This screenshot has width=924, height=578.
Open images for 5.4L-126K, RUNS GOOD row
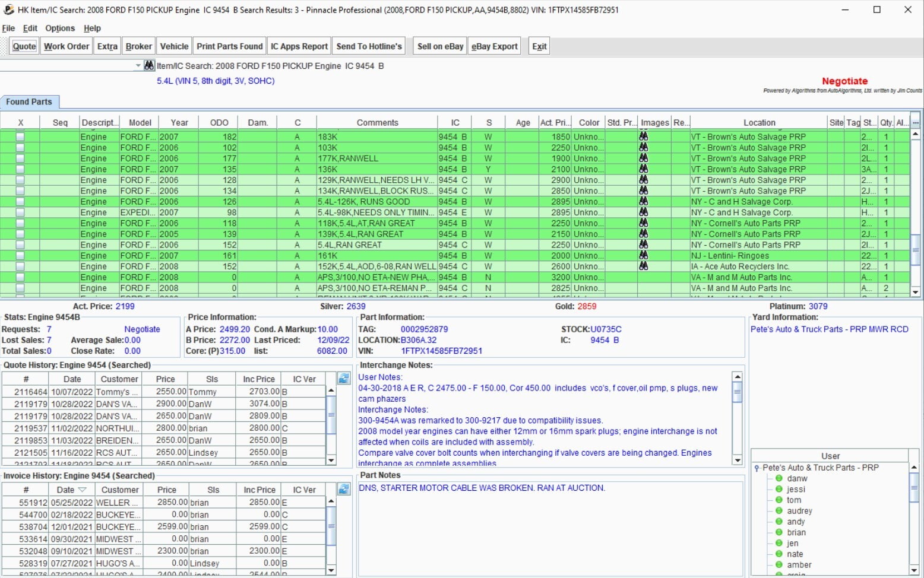pos(643,201)
